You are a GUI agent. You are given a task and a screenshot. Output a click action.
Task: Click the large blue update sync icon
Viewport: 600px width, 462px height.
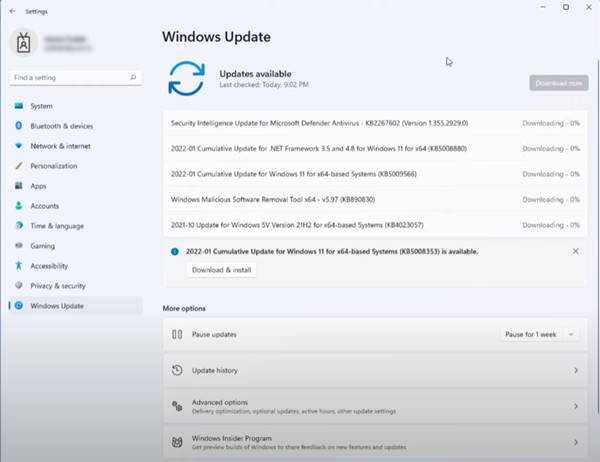click(x=186, y=78)
